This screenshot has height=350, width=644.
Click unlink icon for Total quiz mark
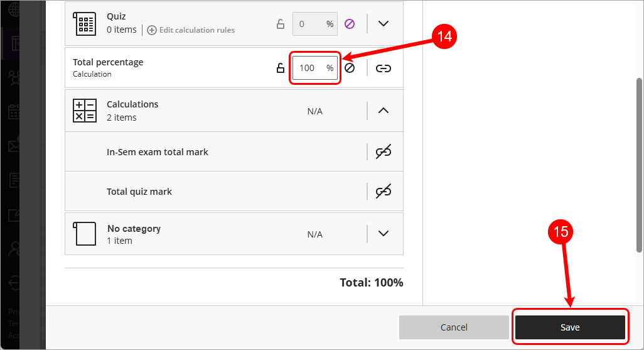coord(383,192)
